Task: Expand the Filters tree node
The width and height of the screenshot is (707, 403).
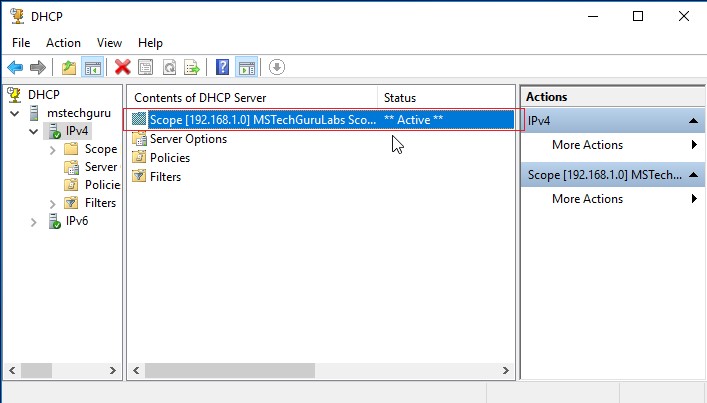Action: (x=52, y=204)
